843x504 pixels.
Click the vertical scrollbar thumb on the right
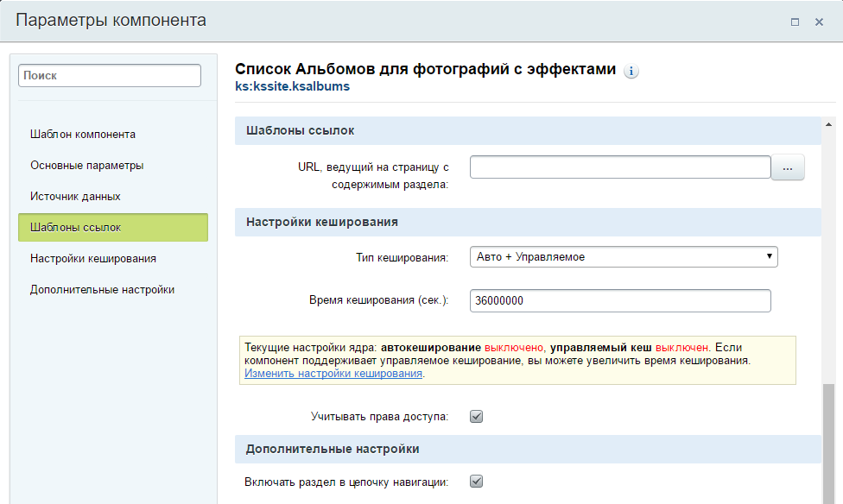[x=829, y=440]
